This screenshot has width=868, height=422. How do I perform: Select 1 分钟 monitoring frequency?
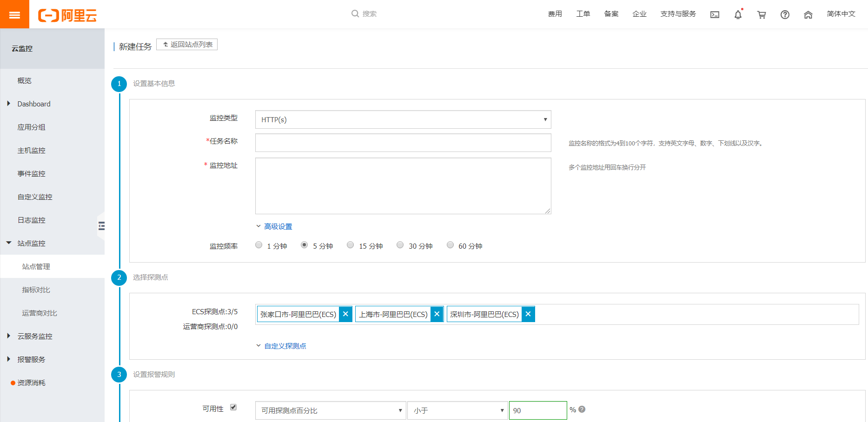click(259, 245)
